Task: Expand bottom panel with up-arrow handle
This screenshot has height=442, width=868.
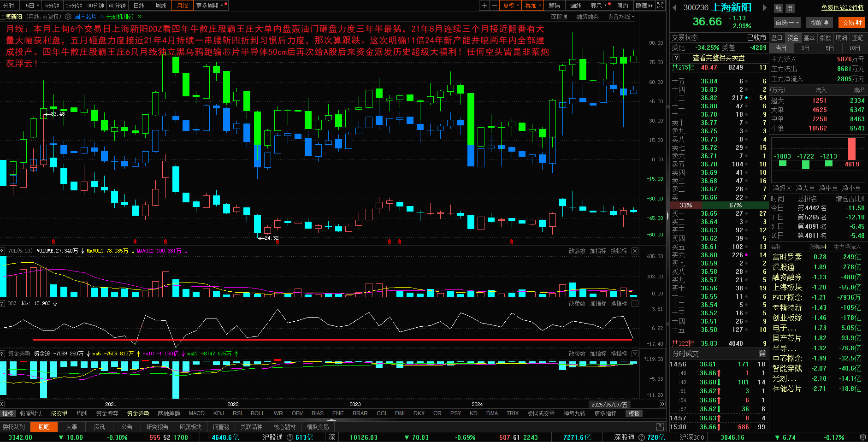Action: pyautogui.click(x=332, y=420)
